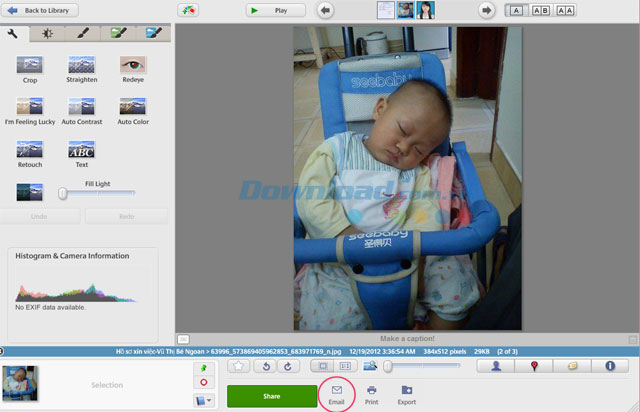The height and width of the screenshot is (412, 640).
Task: Click the Fill Light auto icon
Action: (x=30, y=192)
